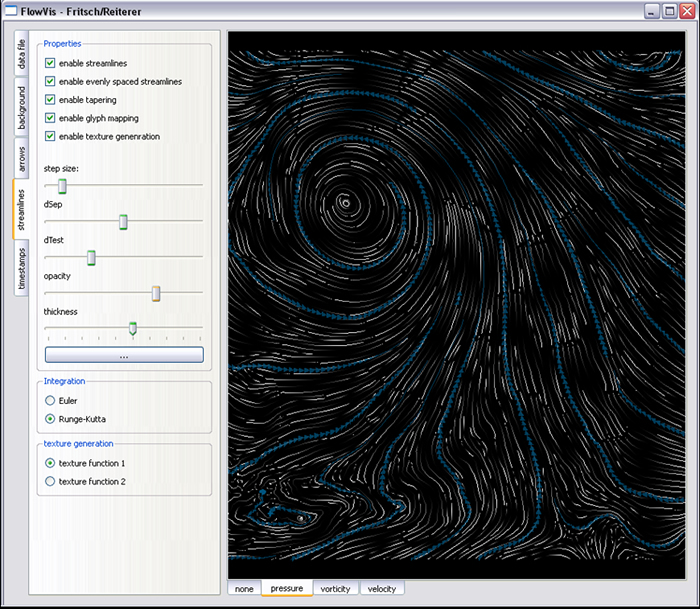Uncheck enable texture generation
This screenshot has height=609, width=700.
tap(50, 136)
